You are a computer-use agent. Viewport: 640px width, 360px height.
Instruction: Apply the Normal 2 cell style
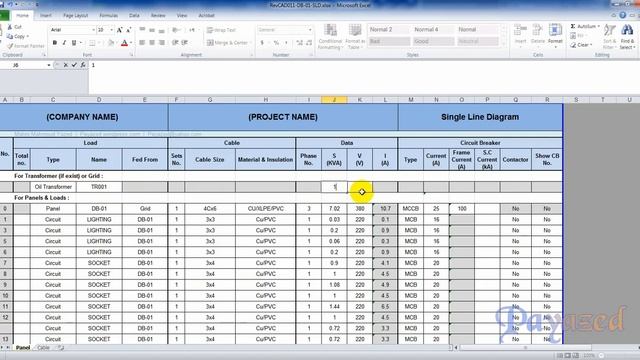pyautogui.click(x=389, y=29)
